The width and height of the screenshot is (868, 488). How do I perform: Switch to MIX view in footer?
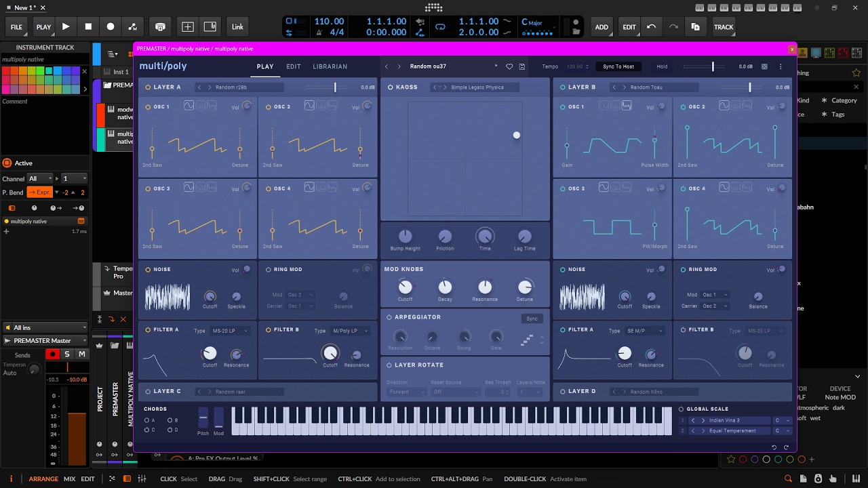(x=69, y=479)
